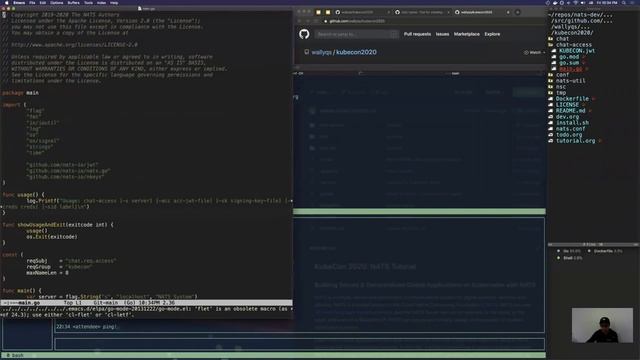
Task: Open Explore in GitHub header
Action: pyautogui.click(x=492, y=34)
